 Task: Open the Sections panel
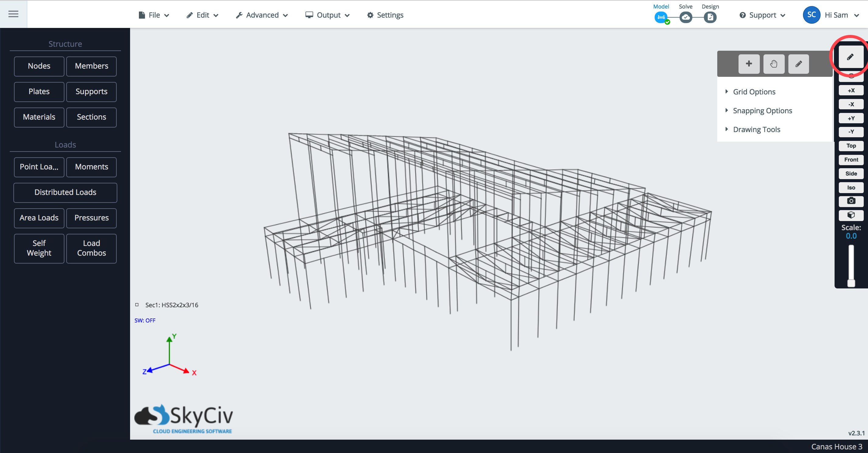91,117
